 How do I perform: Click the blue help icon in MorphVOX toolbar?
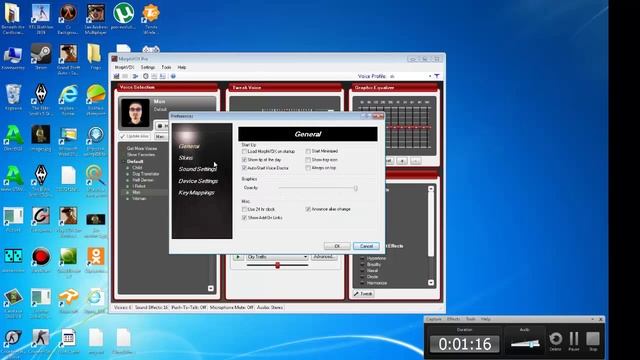(173, 76)
